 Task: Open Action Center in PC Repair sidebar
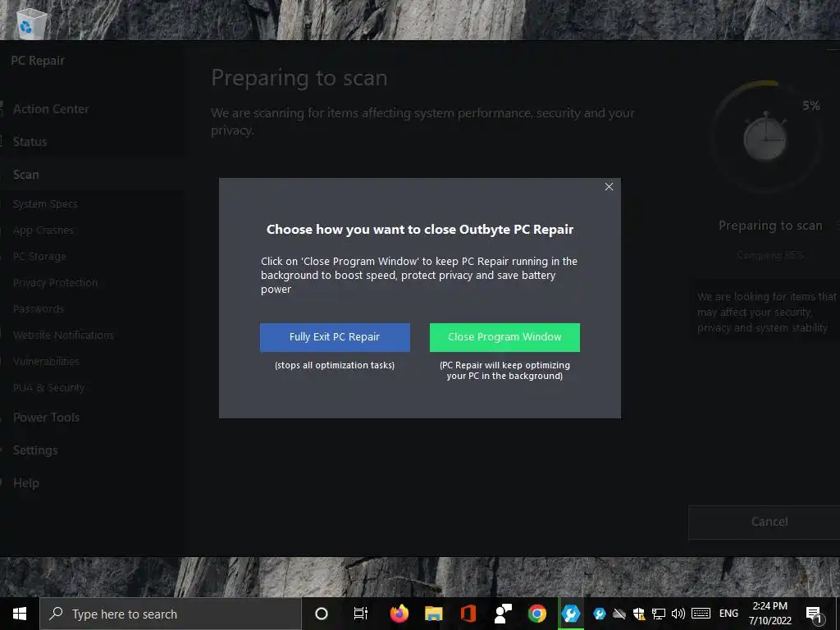point(51,109)
